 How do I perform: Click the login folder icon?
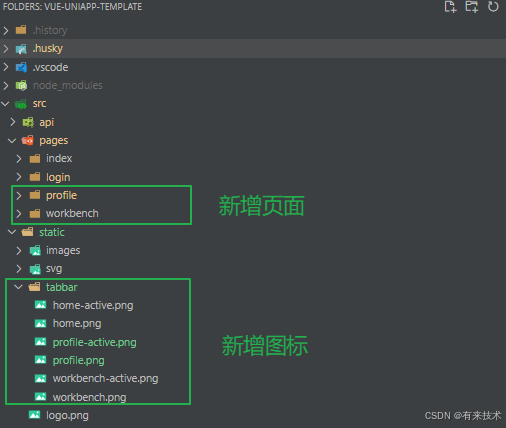[35, 177]
